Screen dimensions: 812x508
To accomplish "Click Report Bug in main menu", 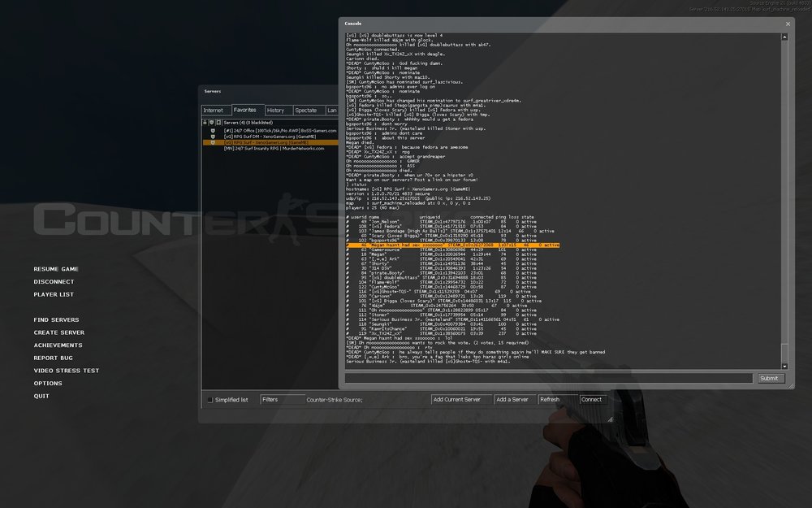I will [x=53, y=358].
